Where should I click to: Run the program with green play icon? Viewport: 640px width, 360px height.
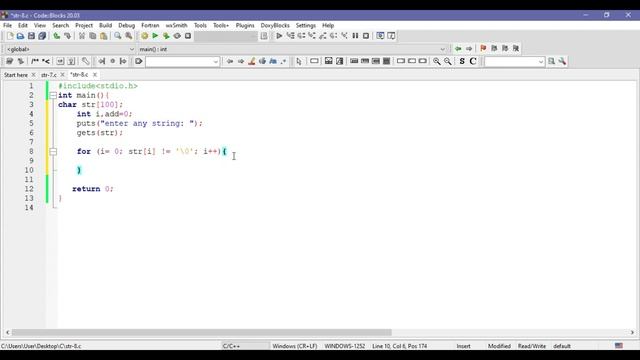pos(155,36)
